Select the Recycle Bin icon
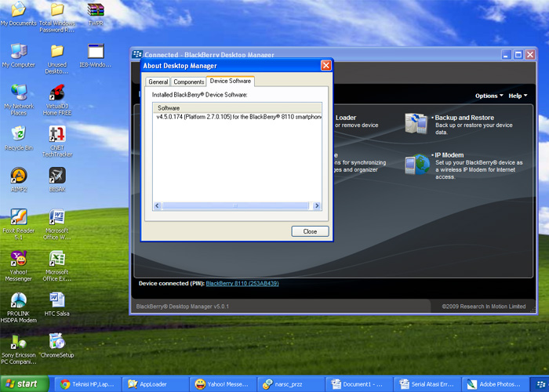The height and width of the screenshot is (392, 549). click(18, 134)
